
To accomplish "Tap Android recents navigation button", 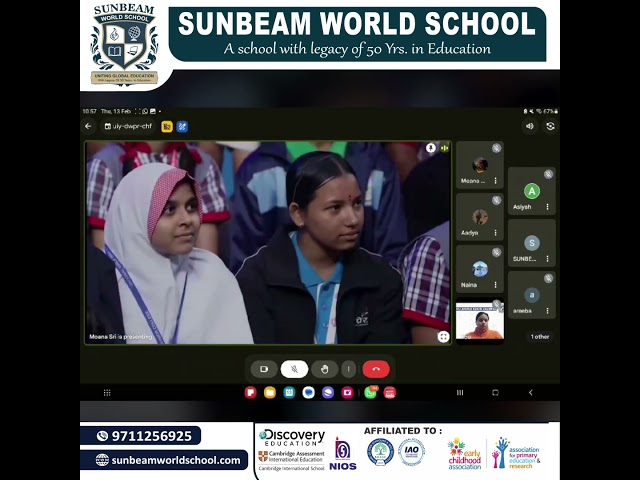I will [460, 393].
